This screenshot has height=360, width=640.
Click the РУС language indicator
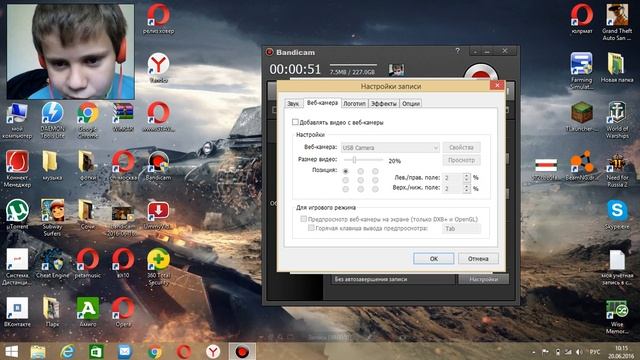point(595,352)
